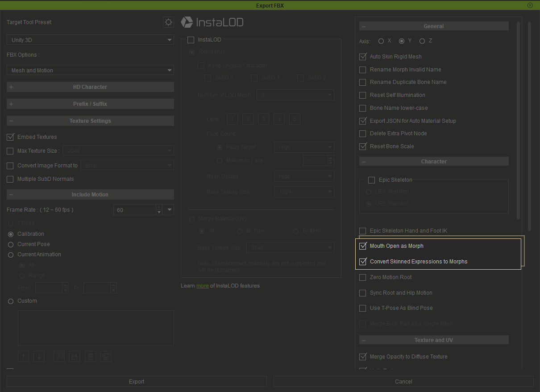Enable the Max Texture Size checkbox

[x=10, y=151]
